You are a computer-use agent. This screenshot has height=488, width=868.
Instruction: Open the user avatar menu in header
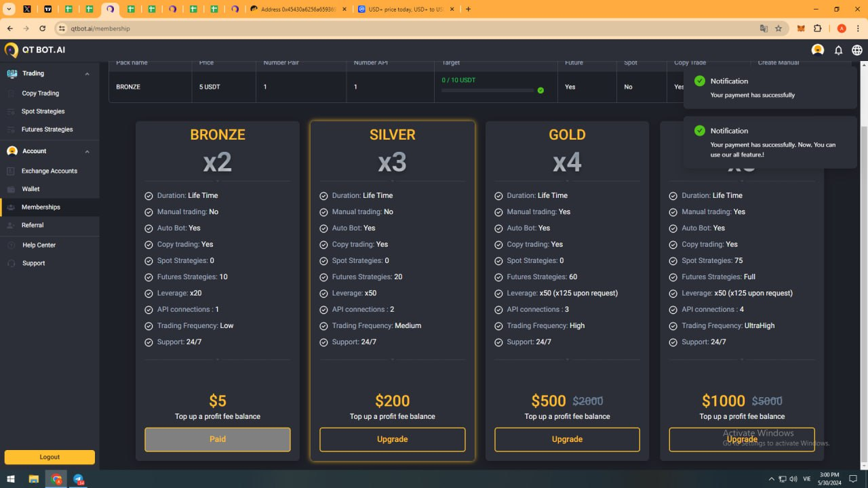[x=818, y=50]
